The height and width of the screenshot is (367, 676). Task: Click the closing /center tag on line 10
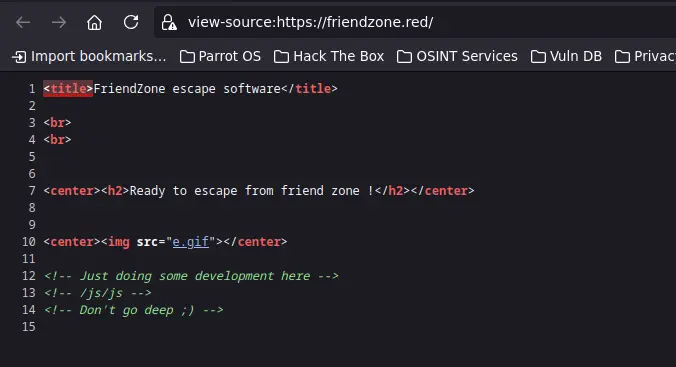255,242
